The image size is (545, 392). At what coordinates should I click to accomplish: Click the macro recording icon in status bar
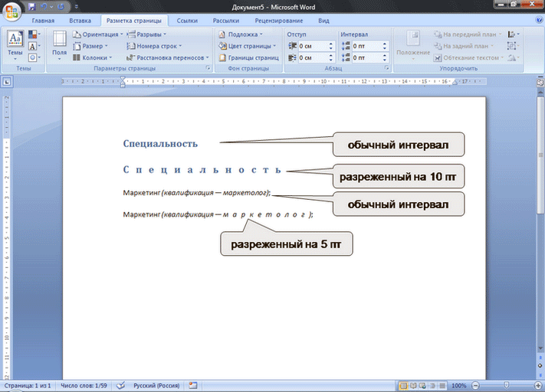tap(193, 386)
